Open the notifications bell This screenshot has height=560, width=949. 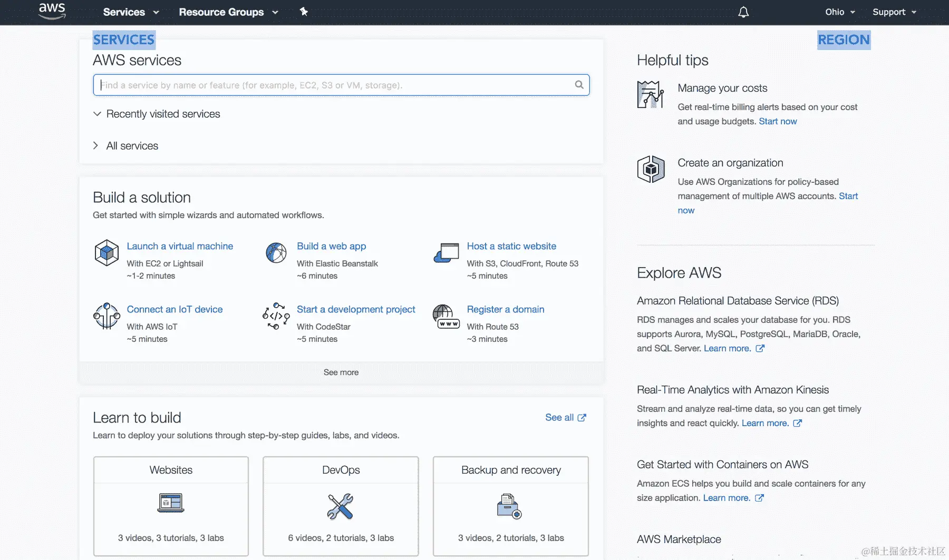click(x=743, y=12)
